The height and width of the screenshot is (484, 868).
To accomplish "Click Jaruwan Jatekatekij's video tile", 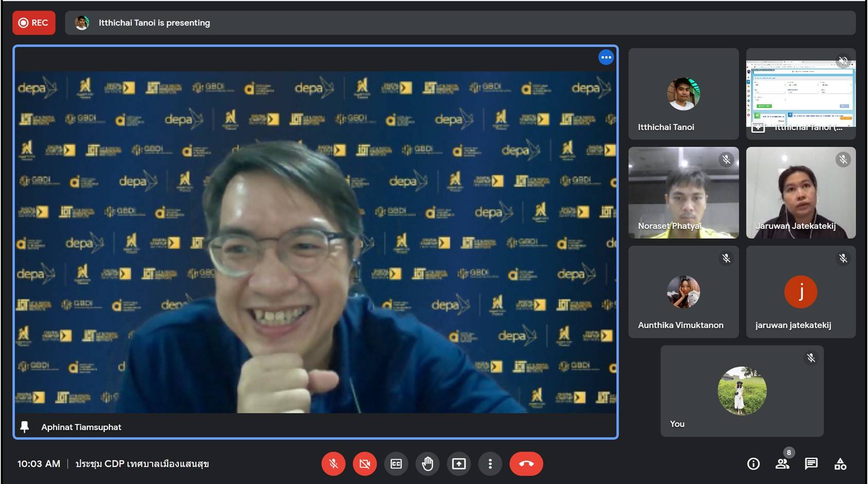I will (x=801, y=193).
